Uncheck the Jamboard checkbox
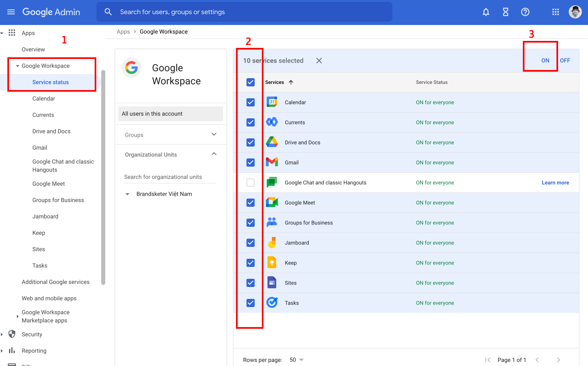Image resolution: width=588 pixels, height=366 pixels. pyautogui.click(x=251, y=243)
